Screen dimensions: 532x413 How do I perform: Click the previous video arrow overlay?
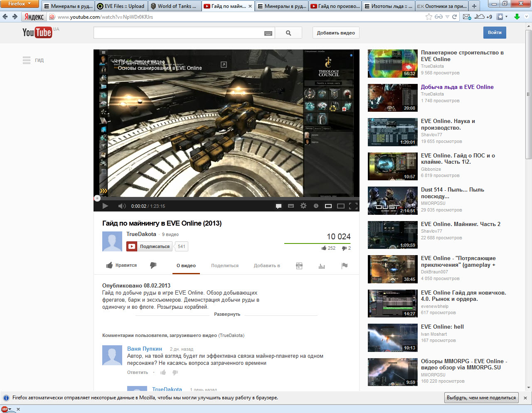click(x=115, y=61)
